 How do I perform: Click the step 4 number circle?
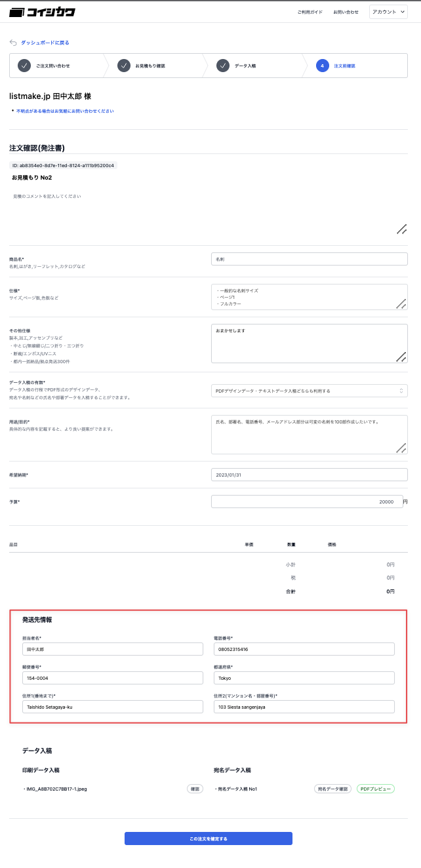pyautogui.click(x=322, y=66)
